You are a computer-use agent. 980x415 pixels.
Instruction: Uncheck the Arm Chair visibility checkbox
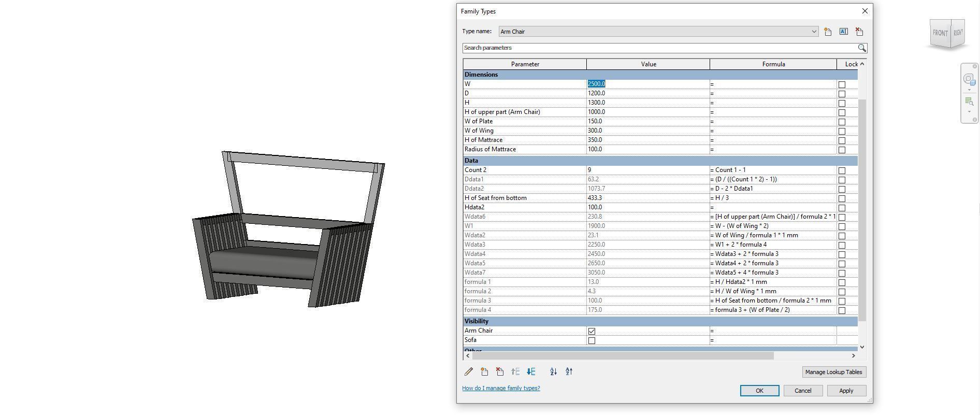pos(592,331)
